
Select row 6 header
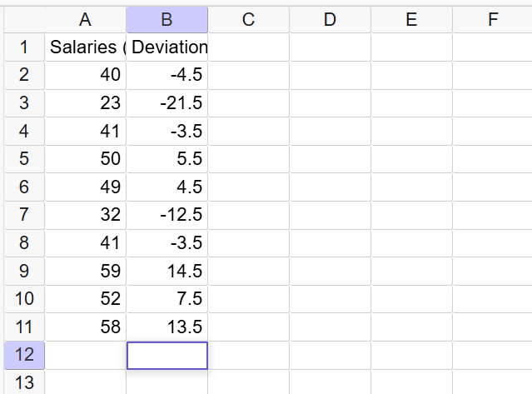pyautogui.click(x=24, y=187)
